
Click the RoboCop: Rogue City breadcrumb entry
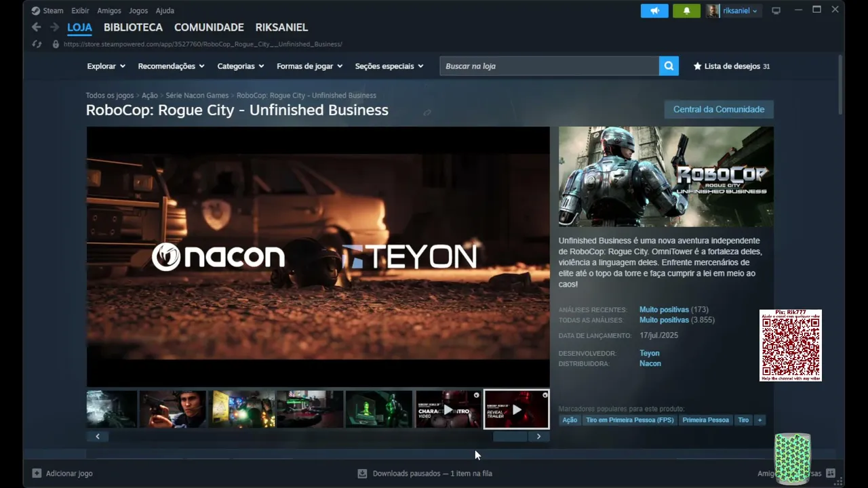click(x=307, y=96)
